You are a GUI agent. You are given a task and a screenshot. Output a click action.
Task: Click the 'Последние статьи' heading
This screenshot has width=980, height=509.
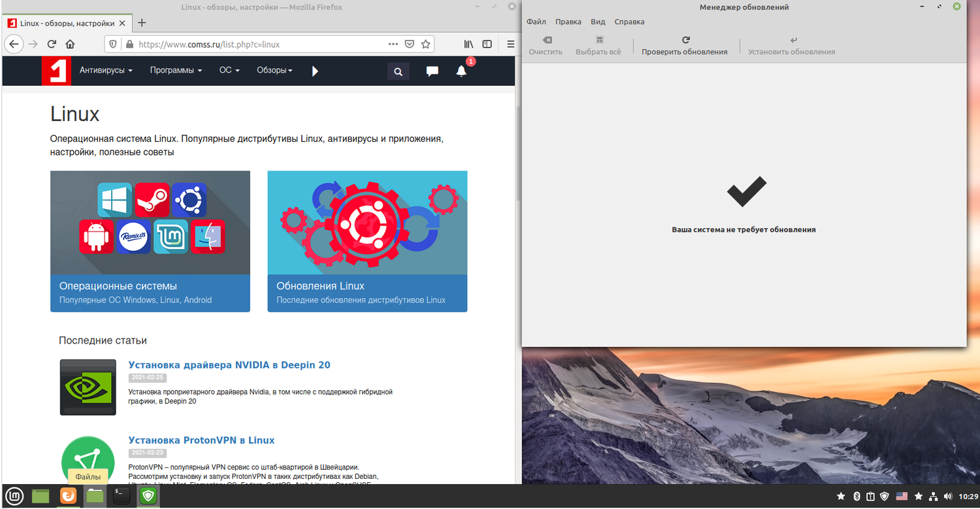pos(103,340)
